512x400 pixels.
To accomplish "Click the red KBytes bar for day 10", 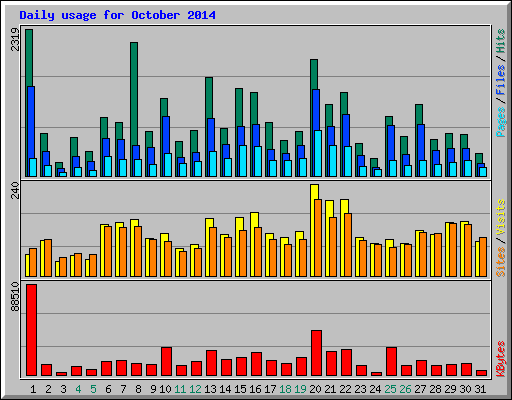I will pos(167,361).
